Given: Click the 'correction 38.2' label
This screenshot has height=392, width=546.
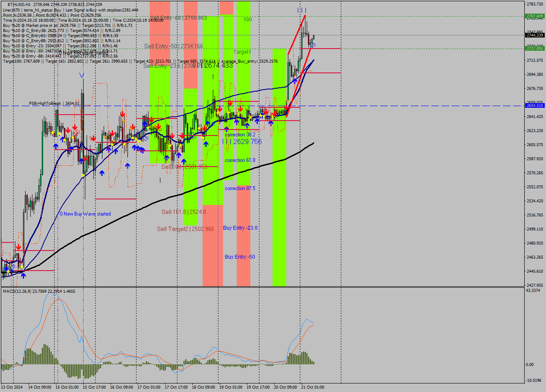Looking at the screenshot, I should (x=240, y=135).
